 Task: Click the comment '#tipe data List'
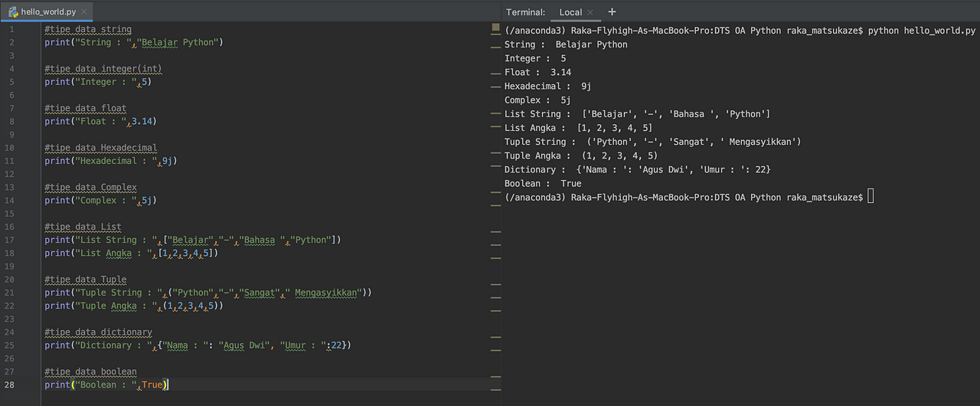83,227
